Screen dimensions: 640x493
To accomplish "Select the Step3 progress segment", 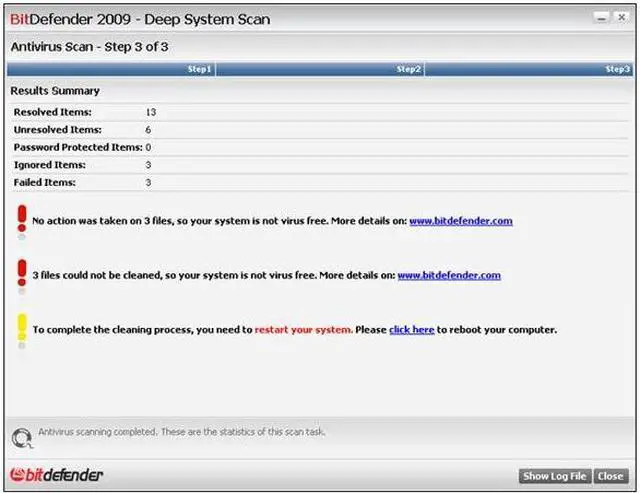I will click(528, 70).
